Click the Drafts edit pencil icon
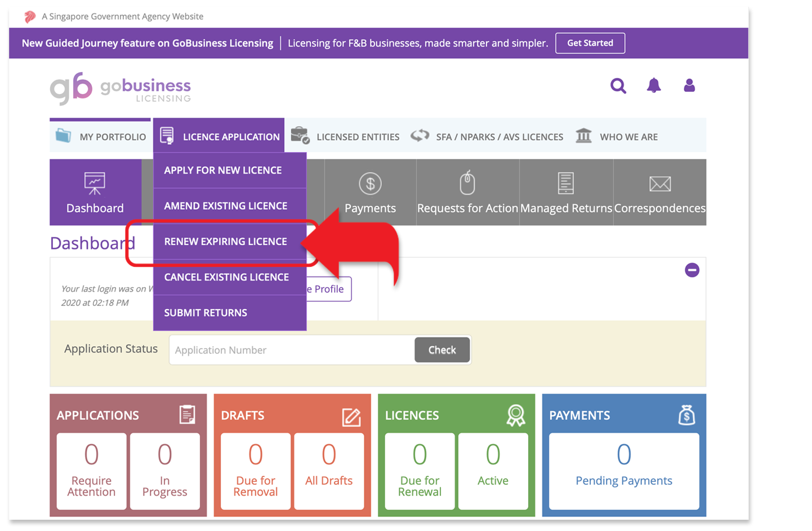This screenshot has width=812, height=531. 351,417
